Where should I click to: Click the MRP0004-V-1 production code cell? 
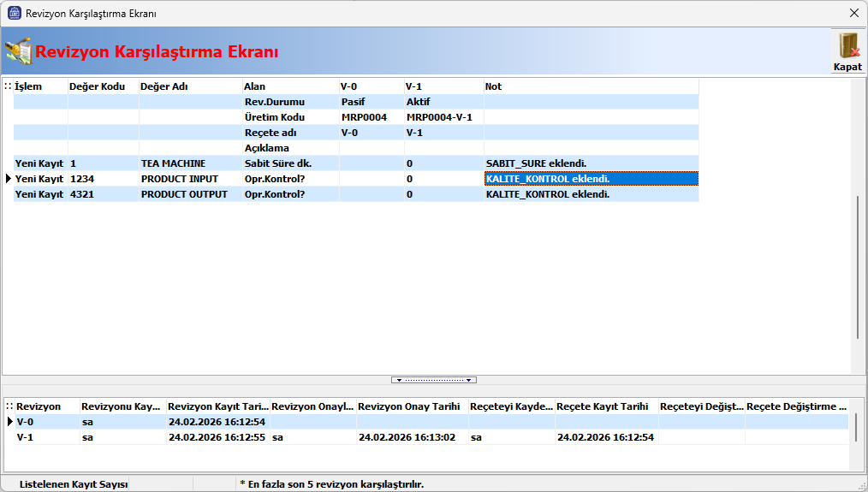point(443,117)
